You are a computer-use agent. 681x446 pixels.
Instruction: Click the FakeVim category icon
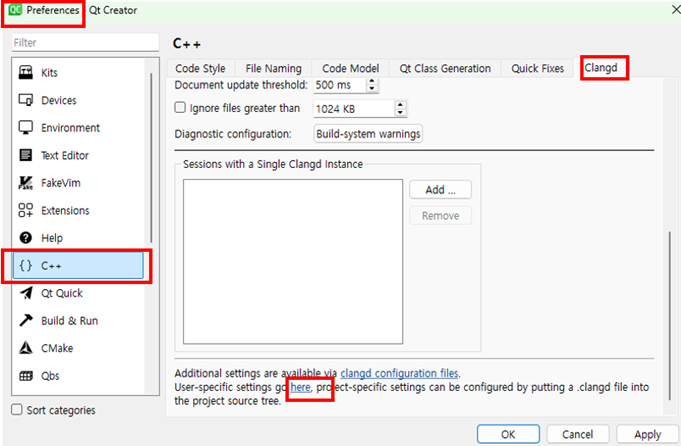click(x=26, y=183)
